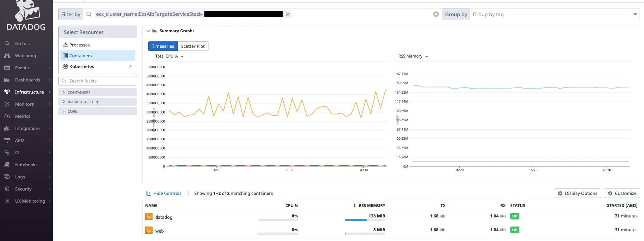Click the datadog container icon

point(149,217)
